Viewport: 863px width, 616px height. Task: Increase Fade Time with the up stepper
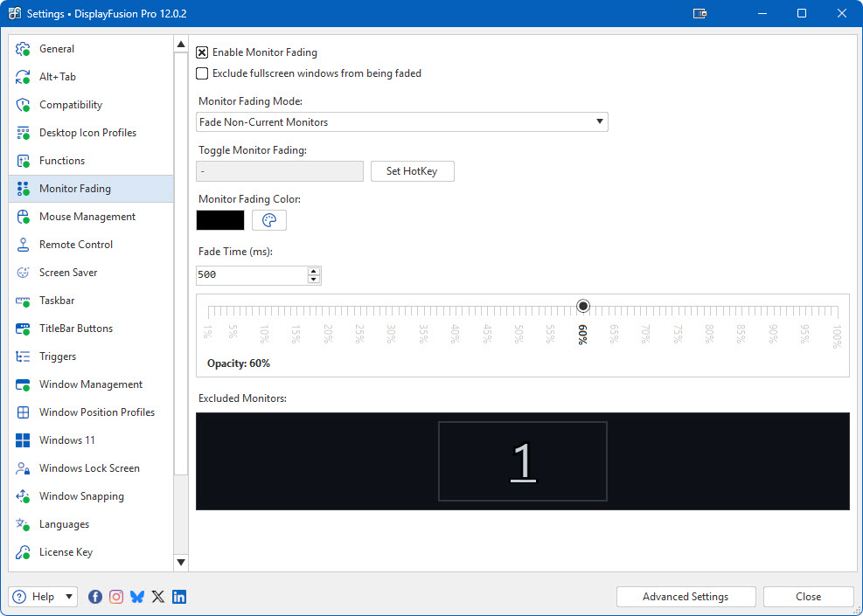(314, 271)
